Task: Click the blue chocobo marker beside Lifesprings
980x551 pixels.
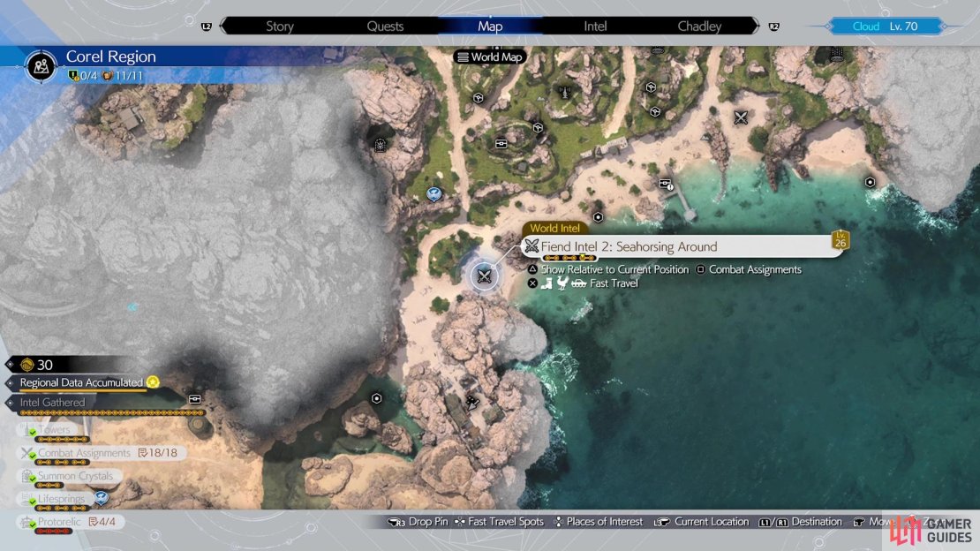Action: click(x=102, y=498)
